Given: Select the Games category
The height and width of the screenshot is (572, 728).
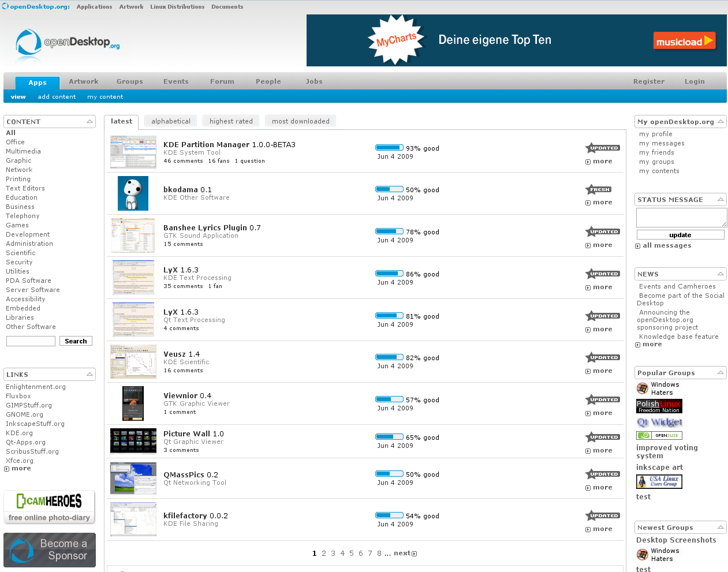Looking at the screenshot, I should tap(17, 225).
